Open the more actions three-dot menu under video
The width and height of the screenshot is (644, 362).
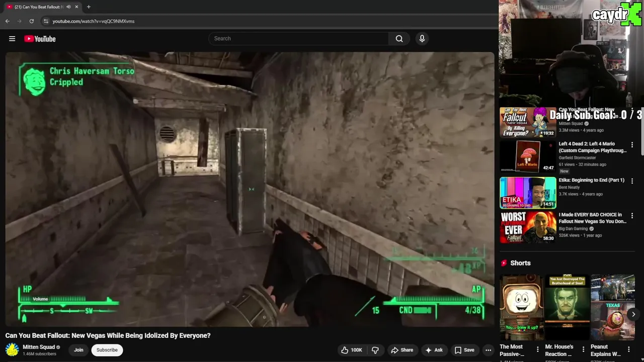tap(488, 350)
